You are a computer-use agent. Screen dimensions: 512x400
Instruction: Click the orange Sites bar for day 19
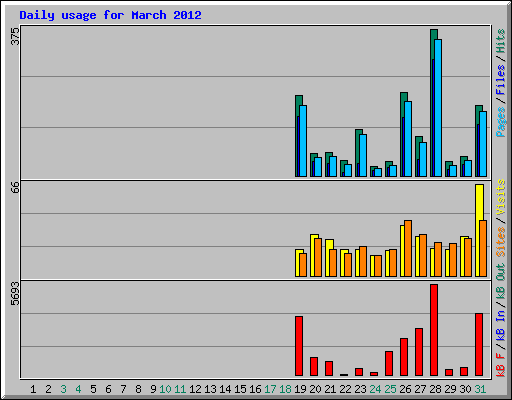(x=303, y=265)
